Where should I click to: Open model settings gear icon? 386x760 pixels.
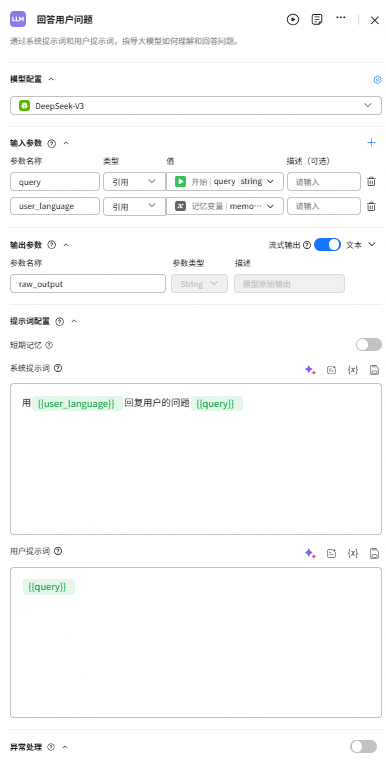click(378, 79)
